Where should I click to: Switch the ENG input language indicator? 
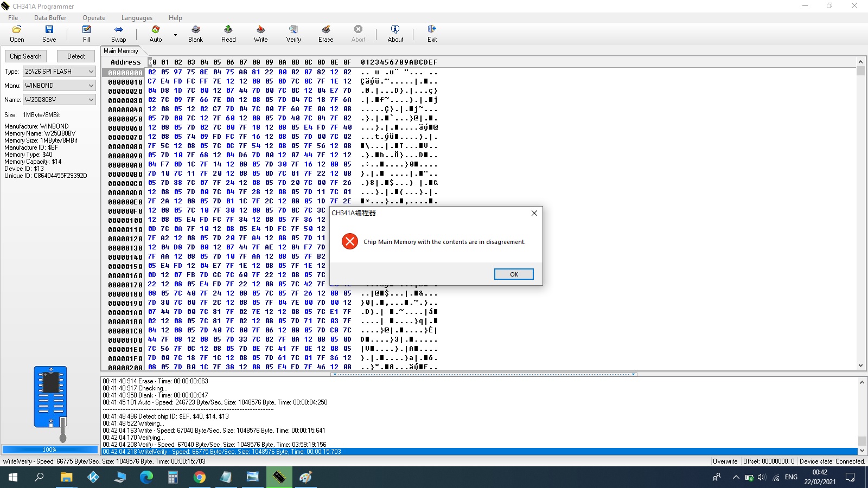(791, 477)
